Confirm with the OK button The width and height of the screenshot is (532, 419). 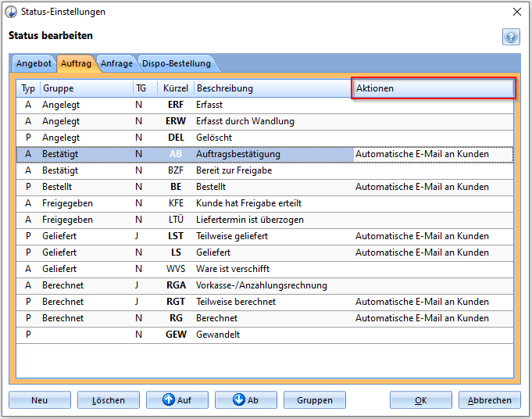coord(421,400)
